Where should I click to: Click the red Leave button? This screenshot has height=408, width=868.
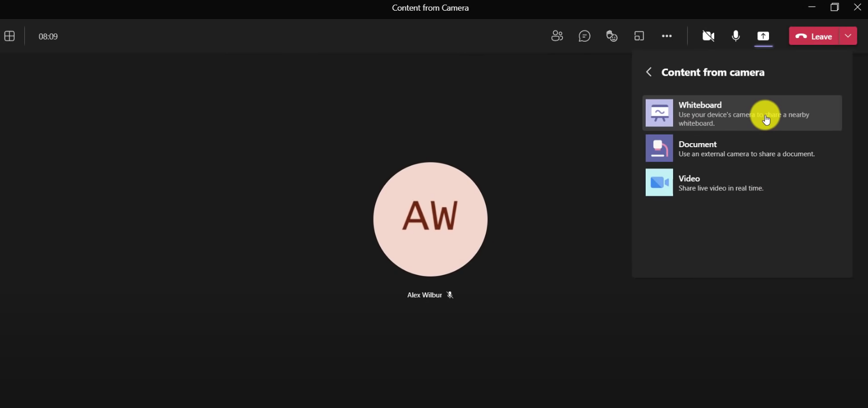814,36
